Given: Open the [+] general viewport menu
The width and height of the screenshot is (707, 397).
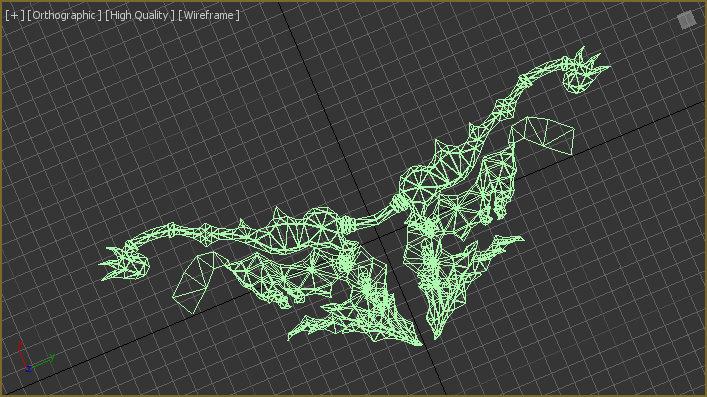Looking at the screenshot, I should pyautogui.click(x=15, y=15).
